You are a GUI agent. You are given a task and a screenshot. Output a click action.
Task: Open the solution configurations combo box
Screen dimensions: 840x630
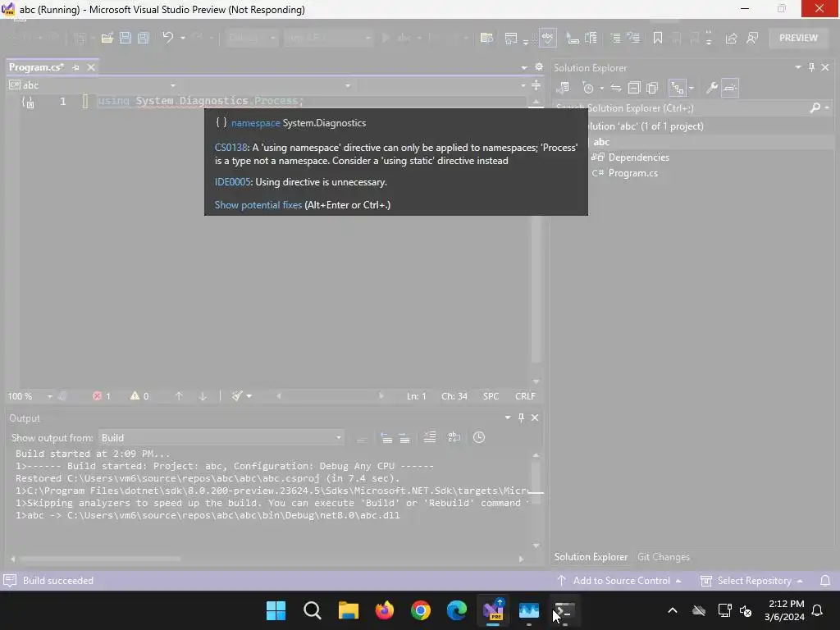(251, 38)
